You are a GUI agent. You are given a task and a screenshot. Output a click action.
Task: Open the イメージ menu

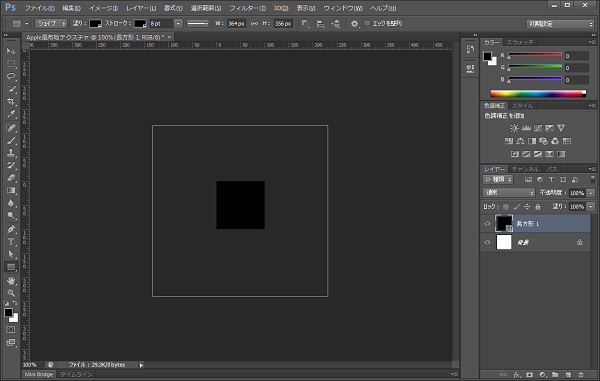point(103,8)
